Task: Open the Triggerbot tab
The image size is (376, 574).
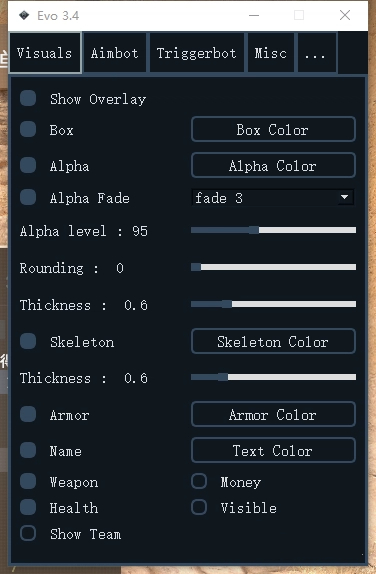Action: pyautogui.click(x=197, y=53)
